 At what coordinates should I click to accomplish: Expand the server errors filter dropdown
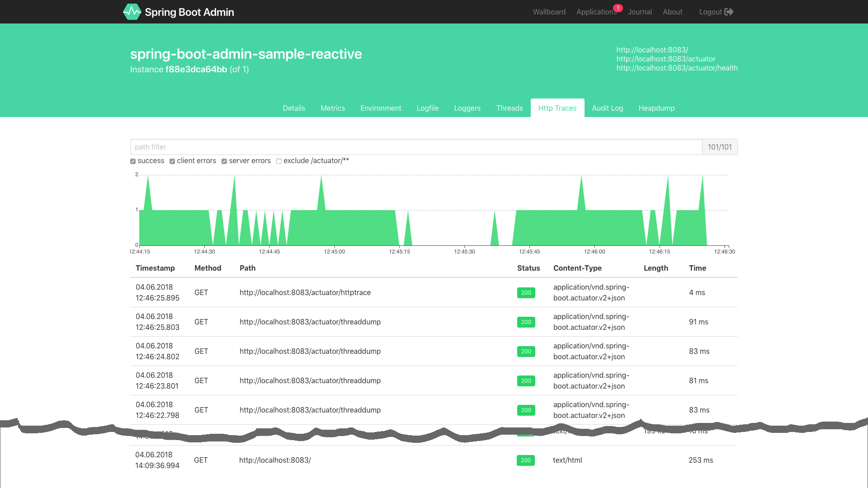[225, 161]
